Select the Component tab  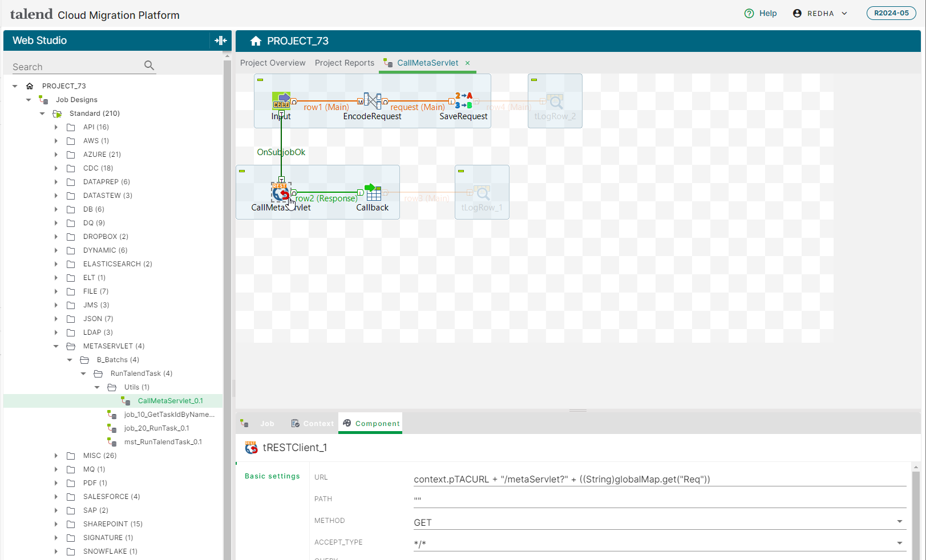pos(370,423)
